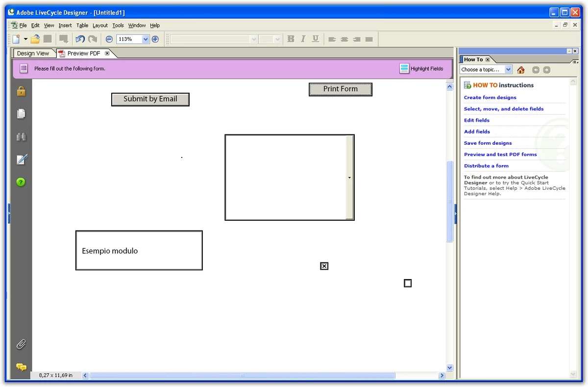Click the Undo arrow icon

pyautogui.click(x=80, y=39)
